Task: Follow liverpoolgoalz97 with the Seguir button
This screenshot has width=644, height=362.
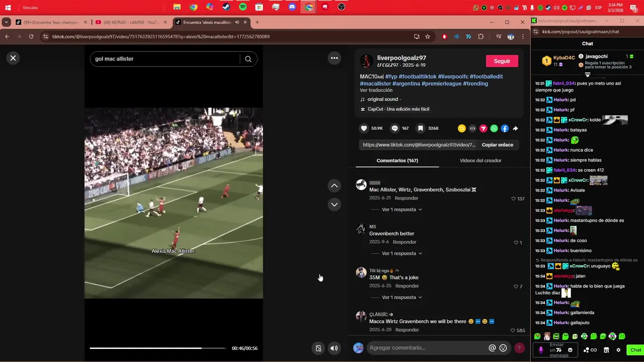Action: tap(502, 61)
